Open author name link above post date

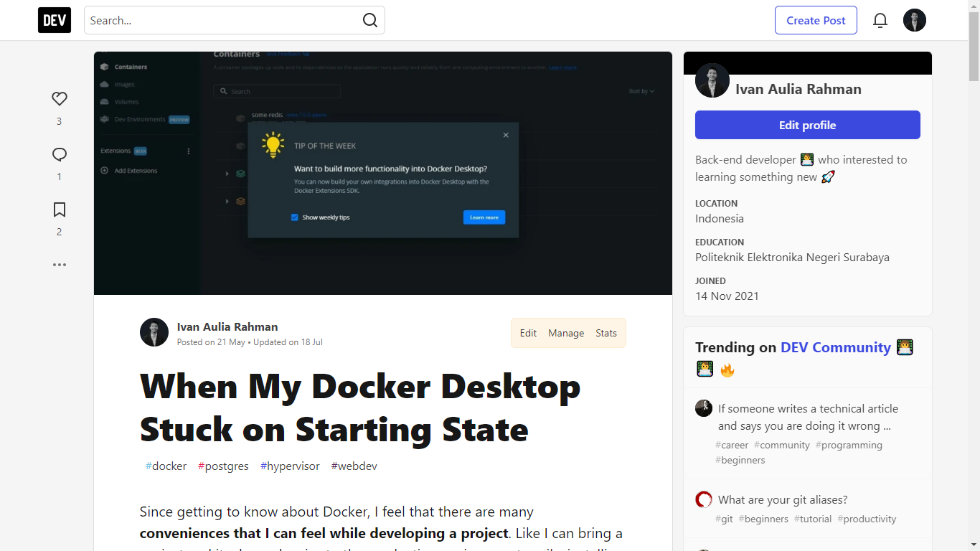coord(227,326)
